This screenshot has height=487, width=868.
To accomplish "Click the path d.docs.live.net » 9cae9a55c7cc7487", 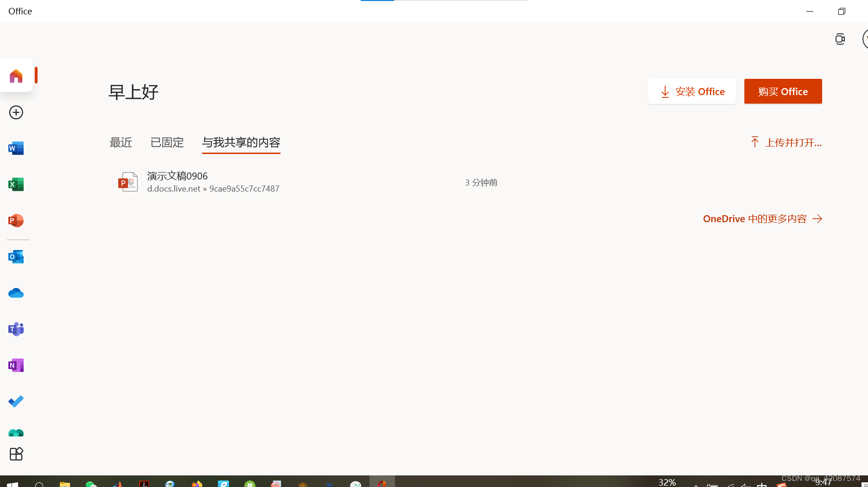I will [x=213, y=189].
